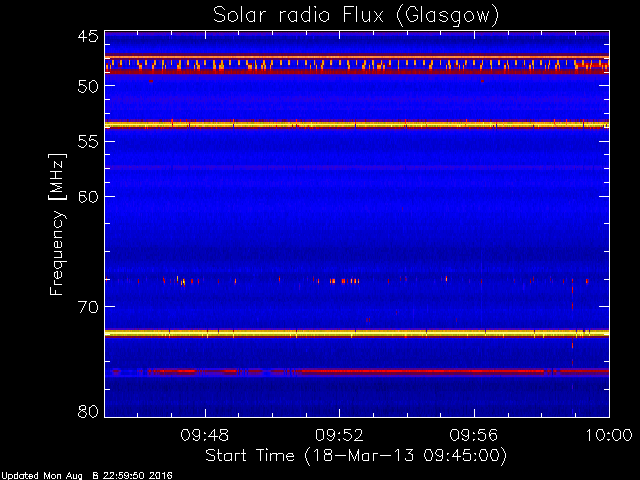640x480 pixels.
Task: Click the 09:56 time tick label
Action: click(474, 435)
